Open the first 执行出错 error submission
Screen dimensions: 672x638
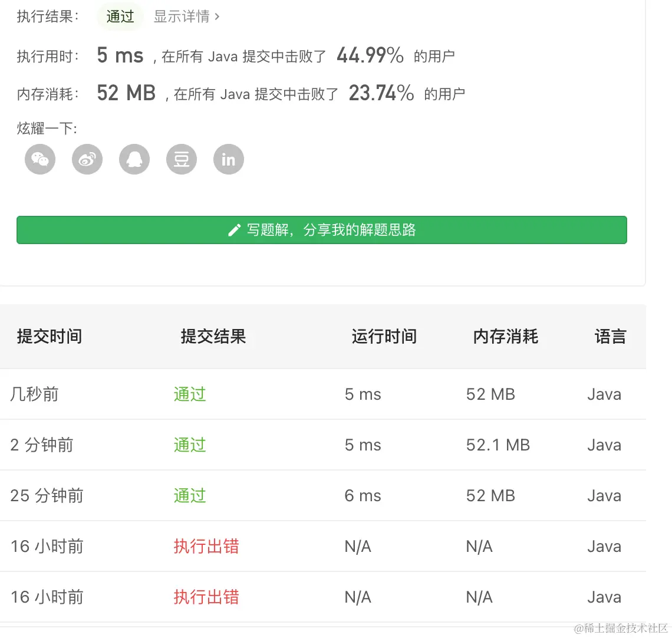coord(206,546)
